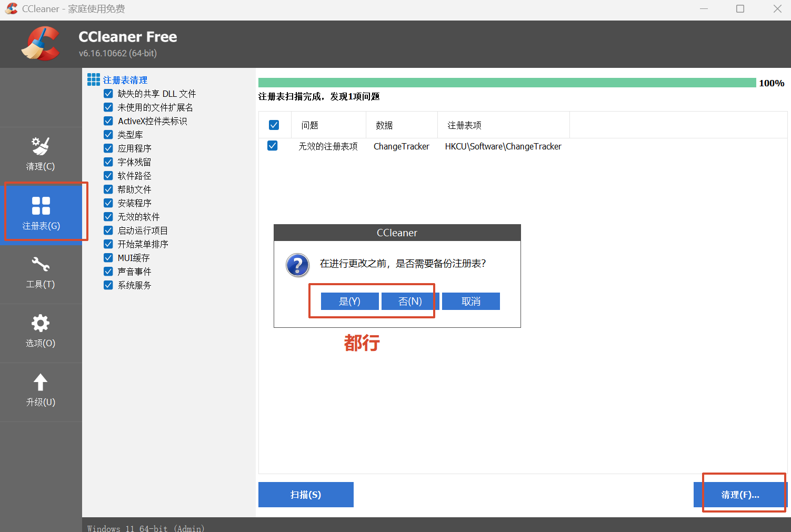
Task: Uncheck the 无效的注册表项 row checkbox
Action: [x=273, y=146]
